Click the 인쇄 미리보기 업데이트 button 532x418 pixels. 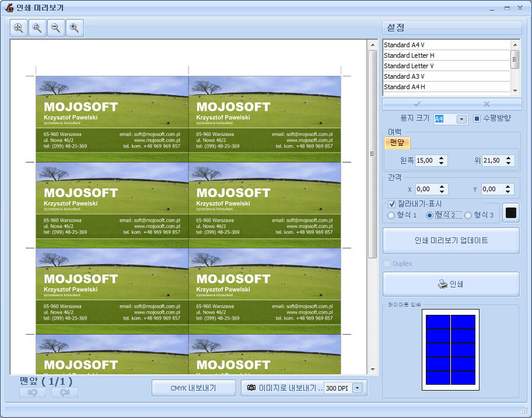452,240
